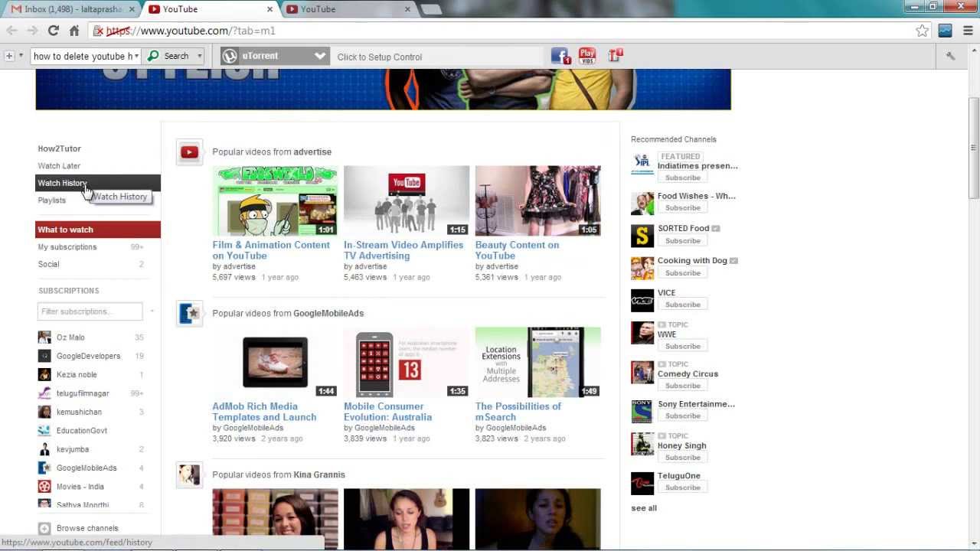Click the browser forward arrow
The image size is (980, 551).
point(32,31)
